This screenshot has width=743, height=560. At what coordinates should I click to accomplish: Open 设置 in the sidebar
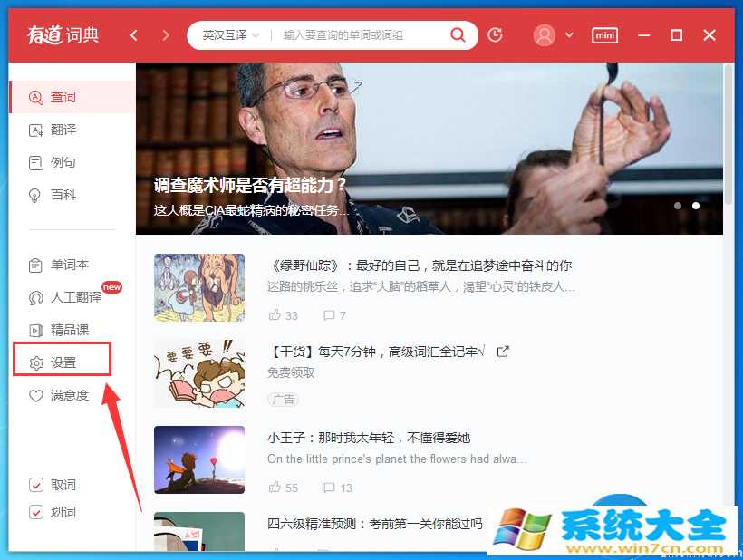63,362
